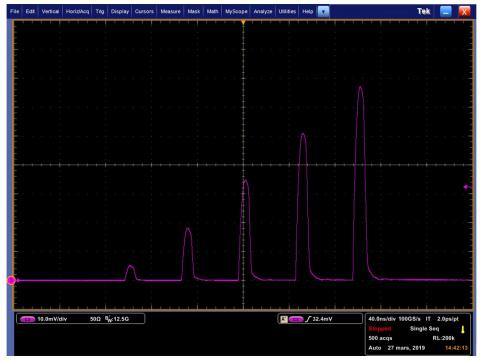Open the Cursors menu
The image size is (480, 360).
point(144,11)
